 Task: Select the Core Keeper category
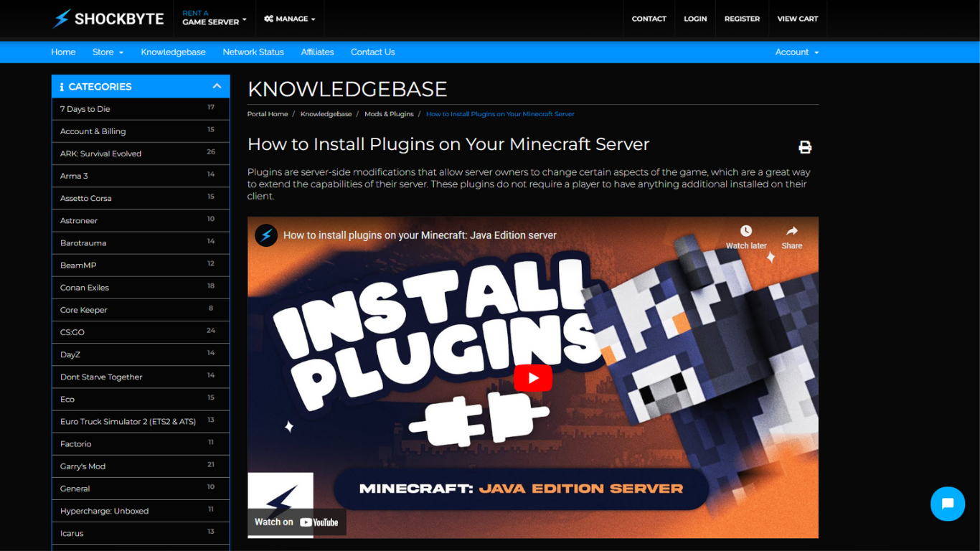click(141, 309)
